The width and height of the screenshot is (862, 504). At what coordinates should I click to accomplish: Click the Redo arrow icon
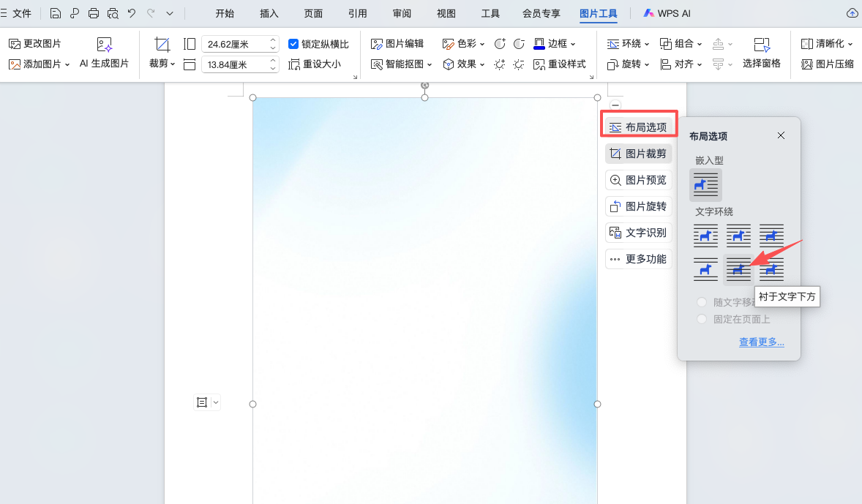pos(151,13)
